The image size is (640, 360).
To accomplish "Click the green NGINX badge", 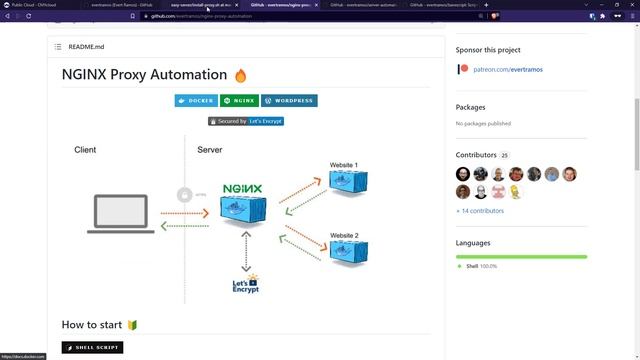I will 239,100.
